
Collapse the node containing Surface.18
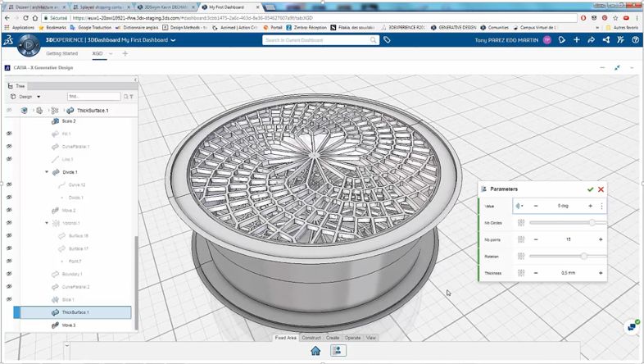47,223
